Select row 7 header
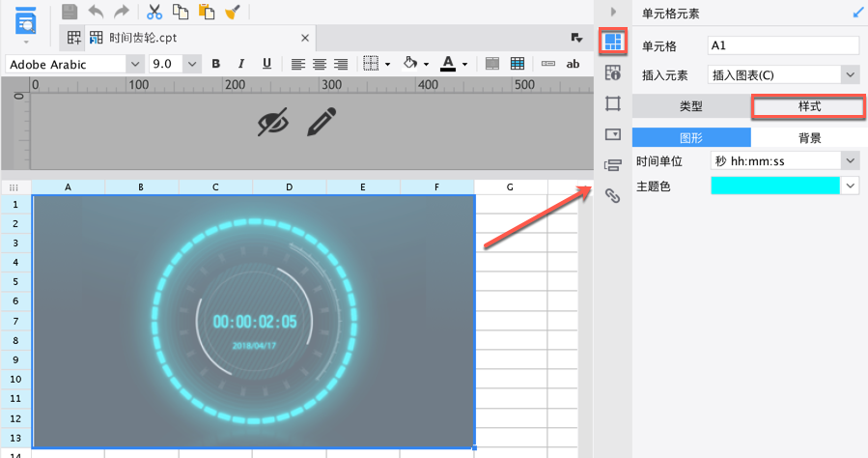868x458 pixels. click(15, 321)
